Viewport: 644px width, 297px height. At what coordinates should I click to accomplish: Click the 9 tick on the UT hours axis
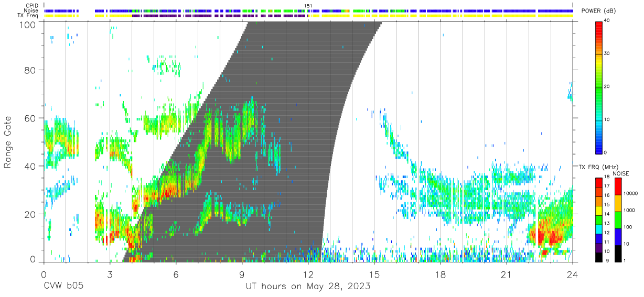(242, 274)
